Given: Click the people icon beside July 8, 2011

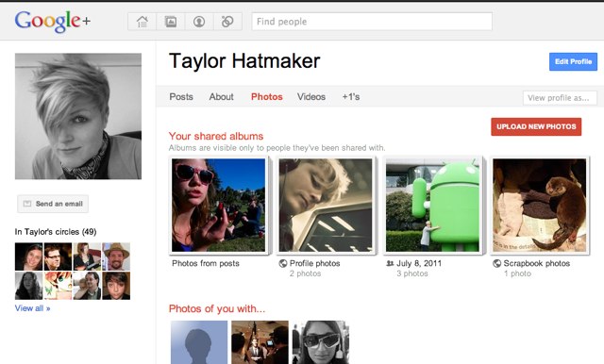Looking at the screenshot, I should point(390,264).
